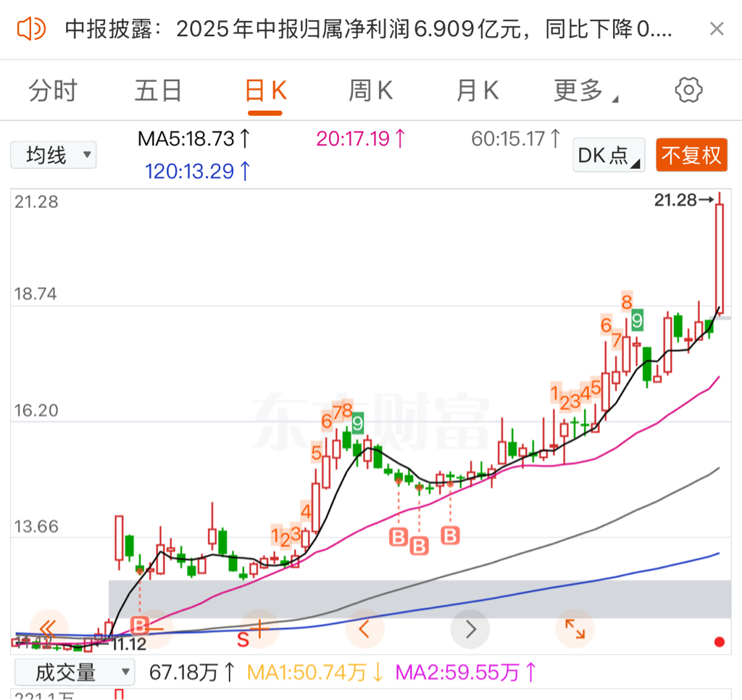Tap the green 9 sequence marker near 16.20

[357, 422]
